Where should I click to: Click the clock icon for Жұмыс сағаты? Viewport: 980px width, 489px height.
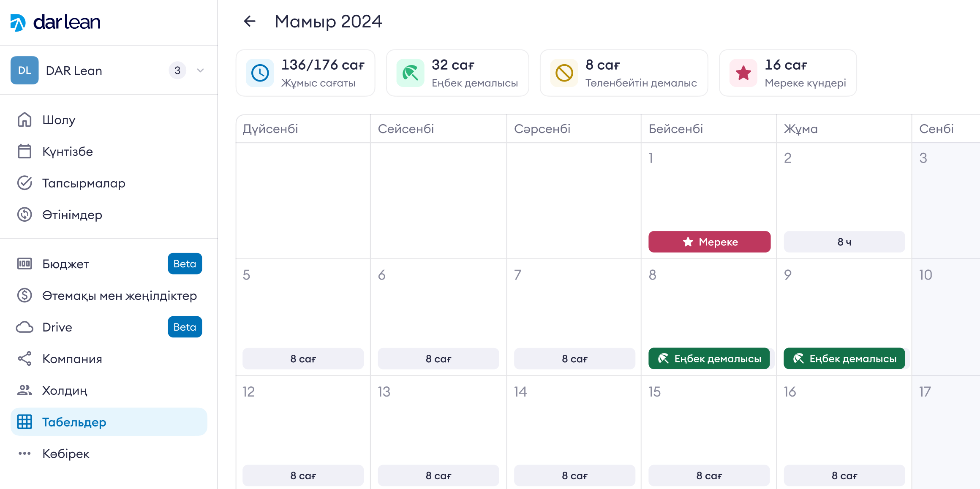260,73
